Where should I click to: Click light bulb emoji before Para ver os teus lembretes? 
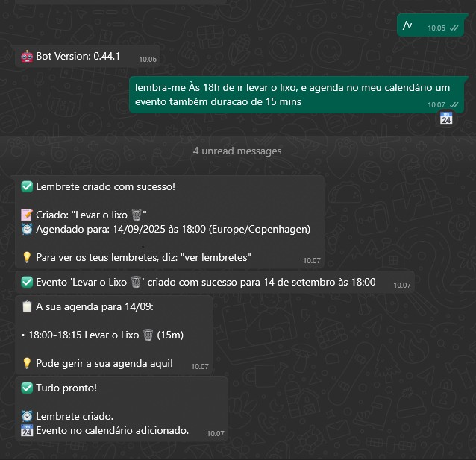[x=27, y=258]
